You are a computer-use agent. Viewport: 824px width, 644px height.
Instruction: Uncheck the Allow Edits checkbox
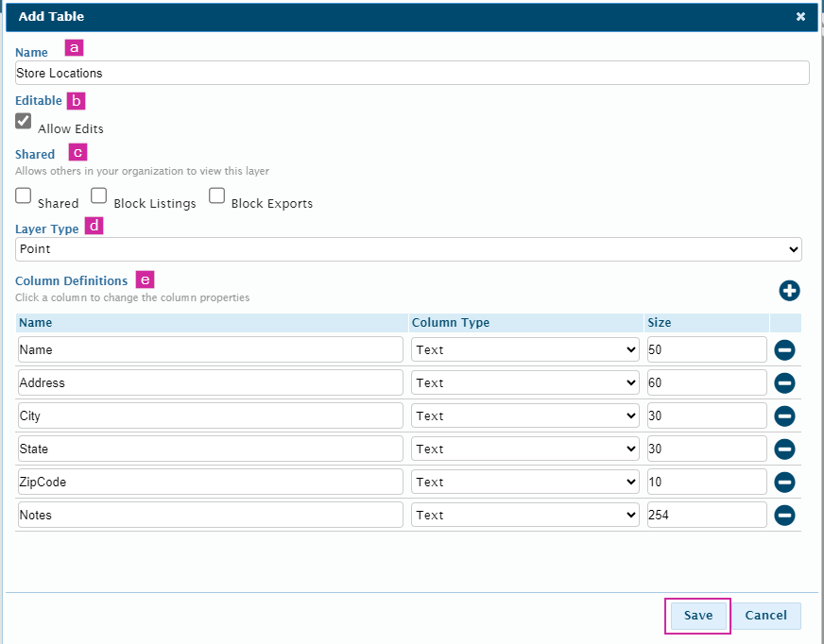point(24,121)
